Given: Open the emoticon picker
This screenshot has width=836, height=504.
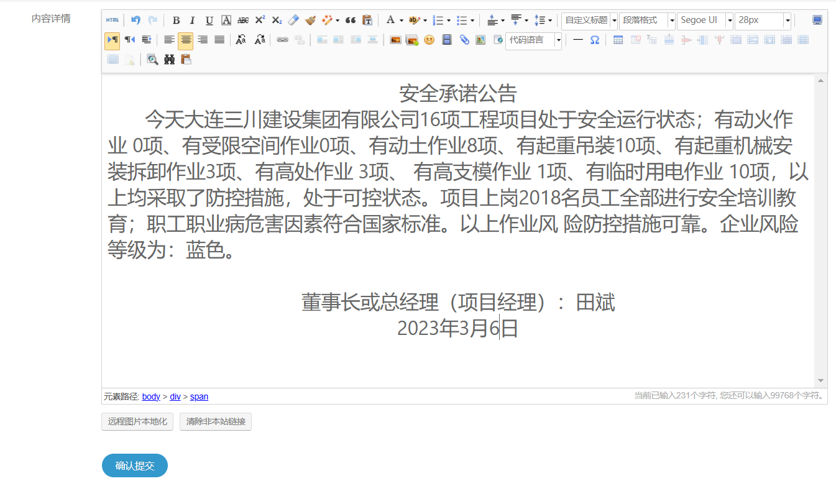Looking at the screenshot, I should coord(429,40).
